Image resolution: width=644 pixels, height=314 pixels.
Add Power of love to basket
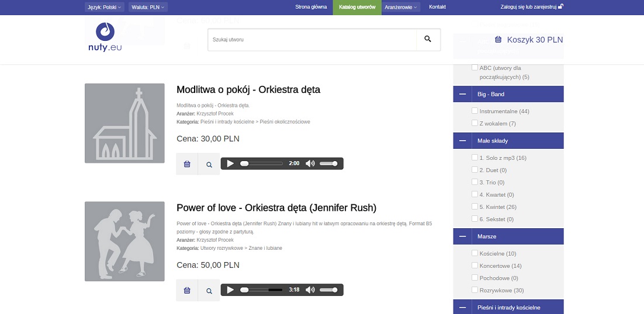click(187, 290)
